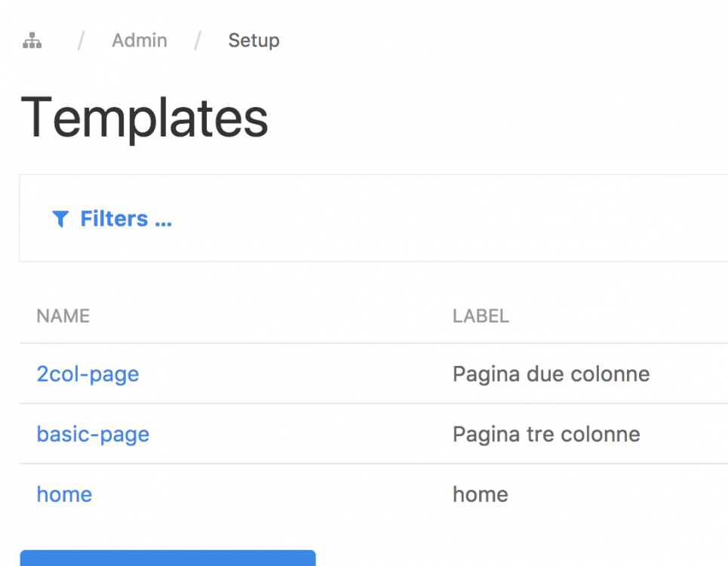Screen dimensions: 728x566
Task: Open the basic-page template
Action: (93, 434)
